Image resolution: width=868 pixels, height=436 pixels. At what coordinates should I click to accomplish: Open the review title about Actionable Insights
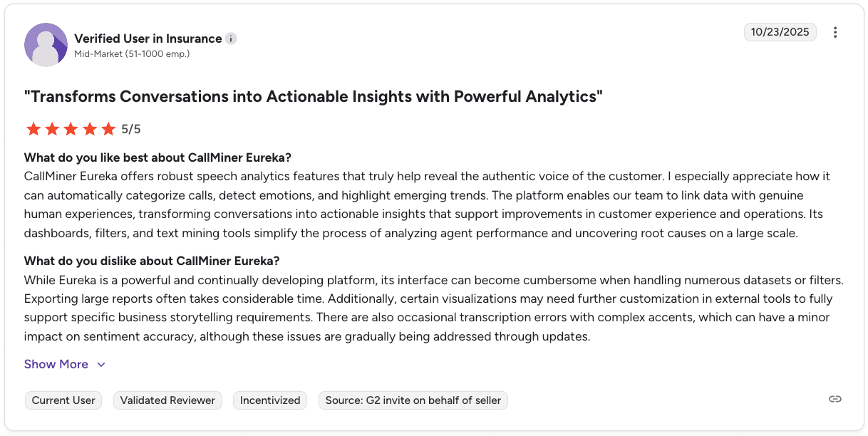pos(314,96)
